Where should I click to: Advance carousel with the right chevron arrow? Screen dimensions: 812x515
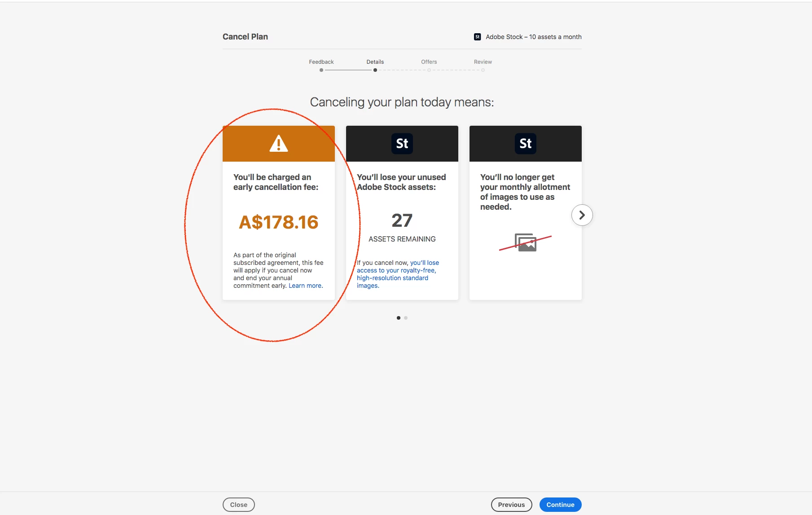(582, 215)
